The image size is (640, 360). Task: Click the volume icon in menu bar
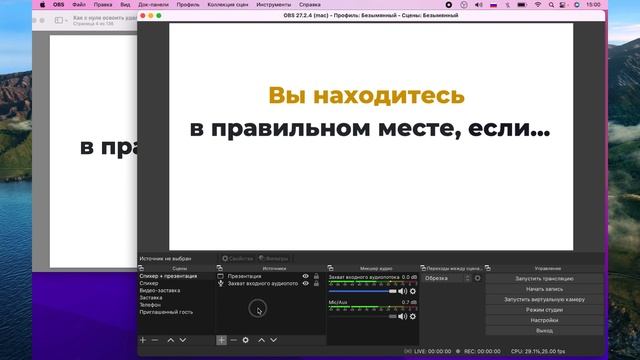479,5
